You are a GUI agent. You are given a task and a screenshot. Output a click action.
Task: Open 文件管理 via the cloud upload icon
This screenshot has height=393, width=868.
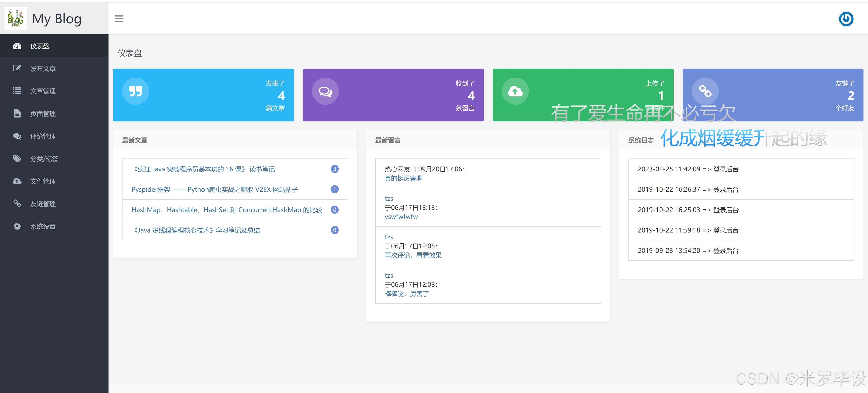click(17, 181)
